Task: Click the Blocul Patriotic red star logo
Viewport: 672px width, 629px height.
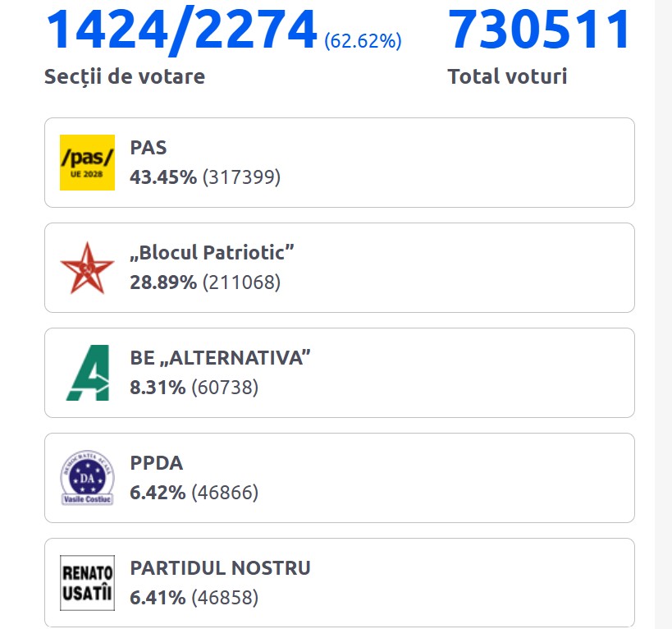Action: click(87, 268)
